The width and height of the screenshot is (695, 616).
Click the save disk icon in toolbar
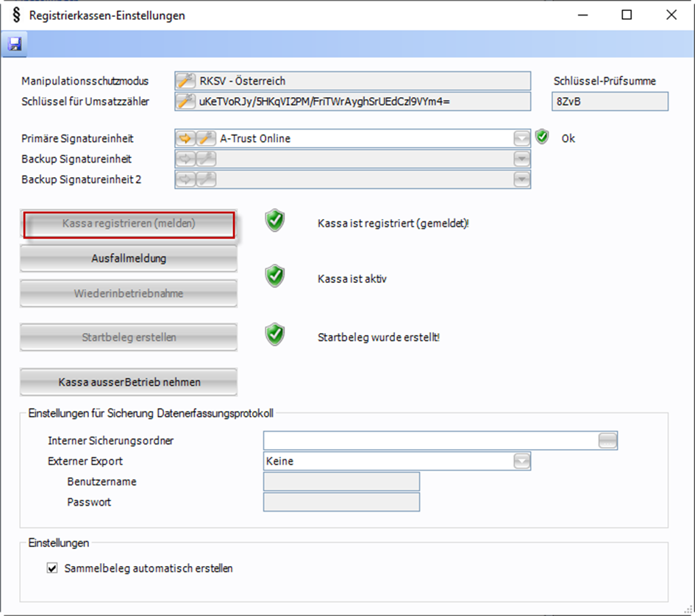tap(14, 45)
